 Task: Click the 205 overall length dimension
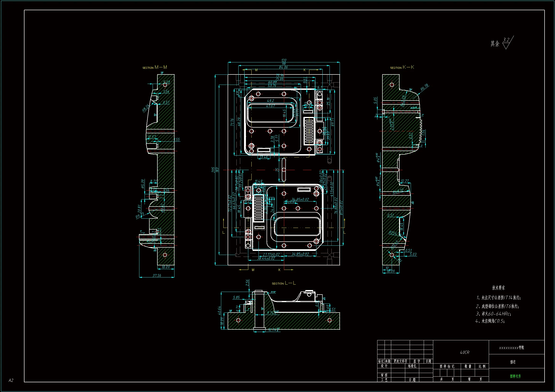(213, 170)
